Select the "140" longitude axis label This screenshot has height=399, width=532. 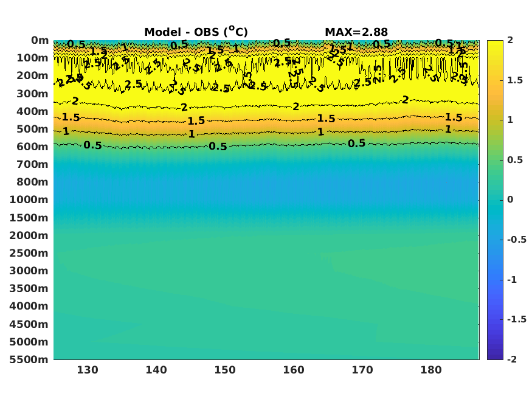[x=156, y=370]
